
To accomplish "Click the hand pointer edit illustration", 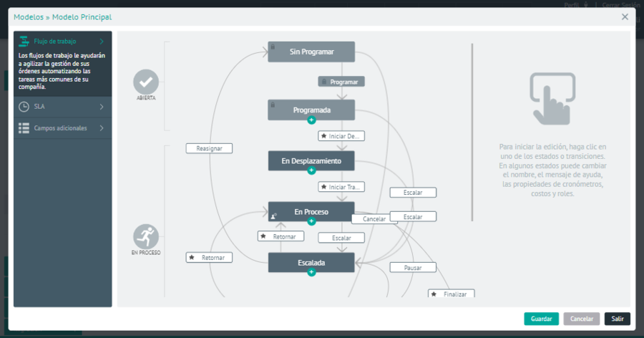I will (x=552, y=99).
